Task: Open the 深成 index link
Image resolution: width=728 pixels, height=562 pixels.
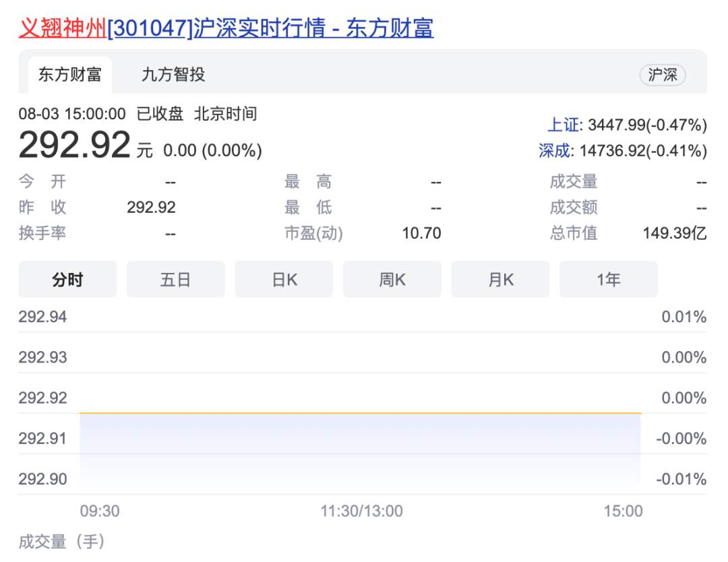Action: point(554,150)
